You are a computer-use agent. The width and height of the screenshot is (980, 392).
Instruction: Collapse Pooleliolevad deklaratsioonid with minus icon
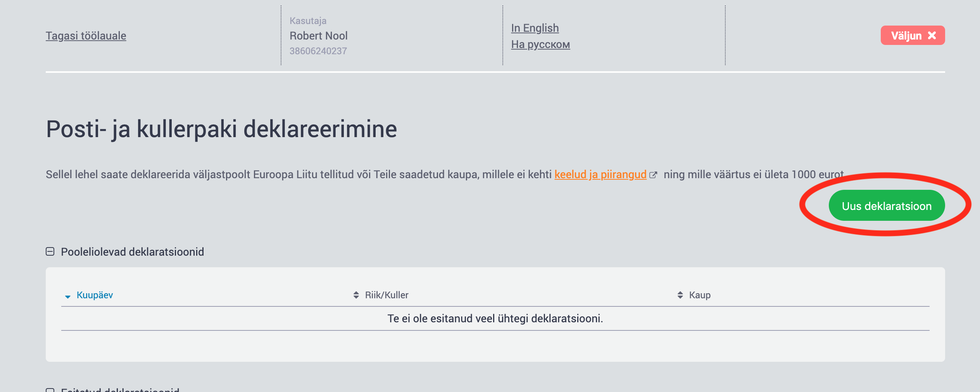[50, 252]
